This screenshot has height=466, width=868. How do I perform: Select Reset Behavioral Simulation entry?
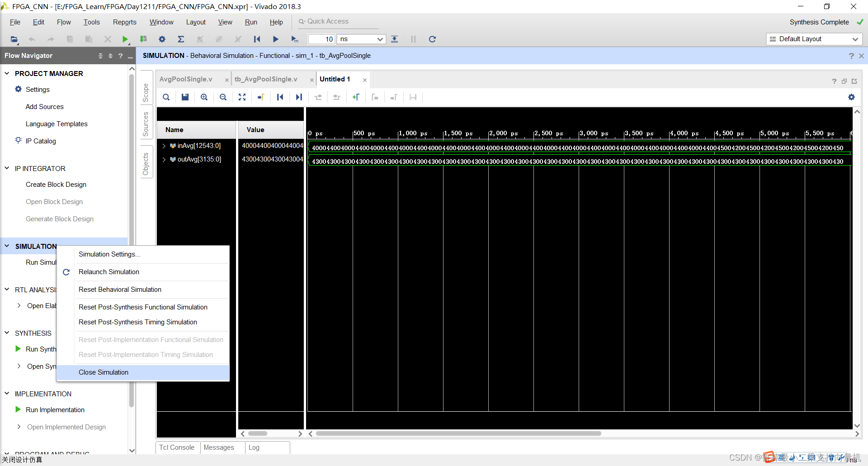(x=143, y=290)
